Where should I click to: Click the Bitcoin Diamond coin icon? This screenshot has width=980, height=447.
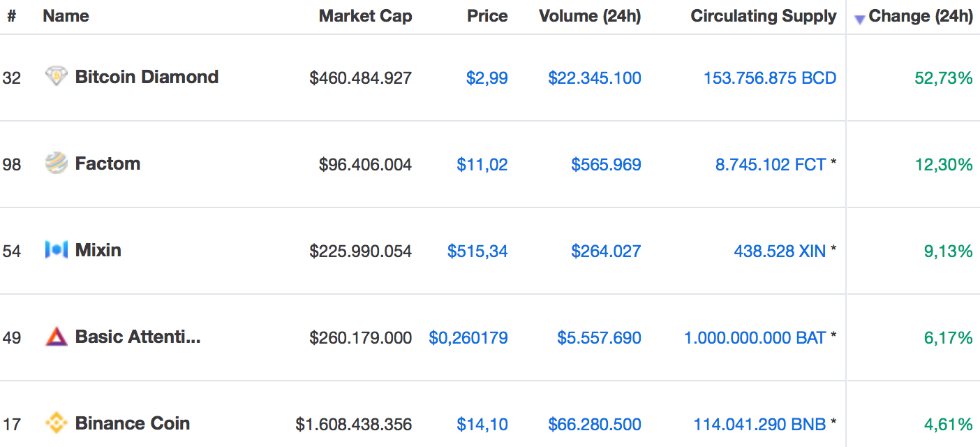(x=56, y=77)
